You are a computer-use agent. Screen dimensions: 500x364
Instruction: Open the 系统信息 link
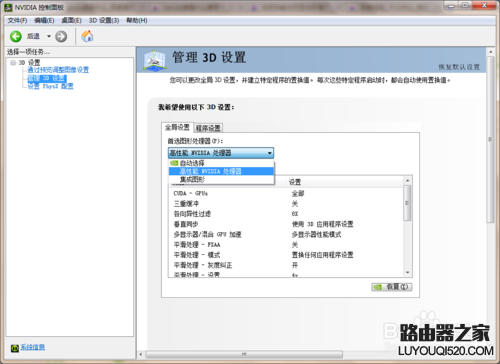33,347
